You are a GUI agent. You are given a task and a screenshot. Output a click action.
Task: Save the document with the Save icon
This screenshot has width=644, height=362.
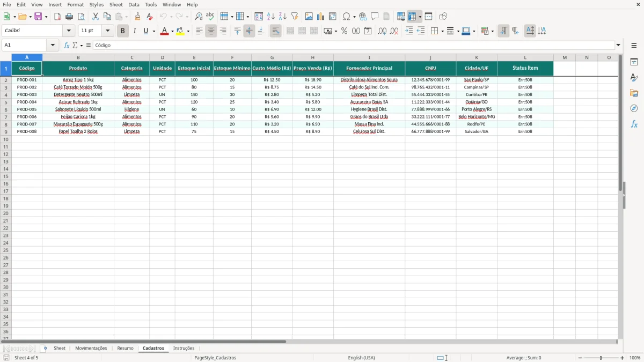[x=38, y=17]
